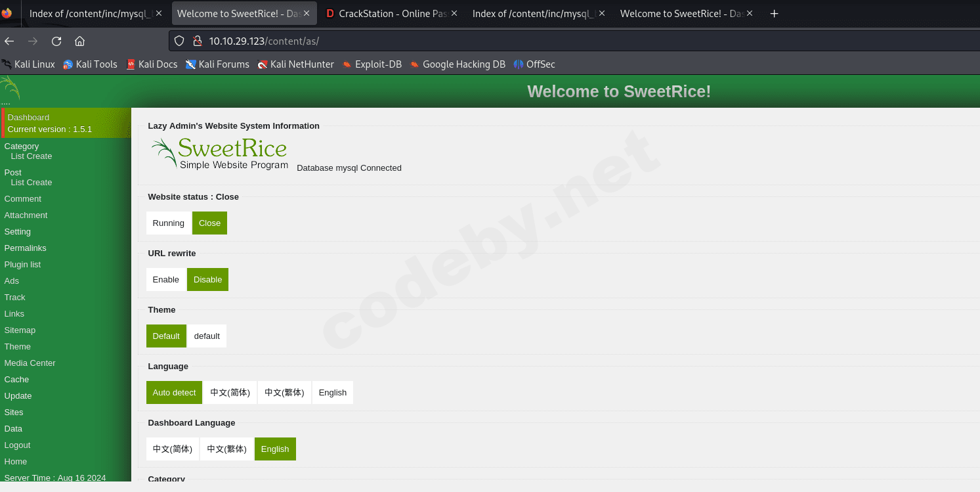Select 中文(繁体) under Dashboard Language
The image size is (980, 492).
point(227,449)
